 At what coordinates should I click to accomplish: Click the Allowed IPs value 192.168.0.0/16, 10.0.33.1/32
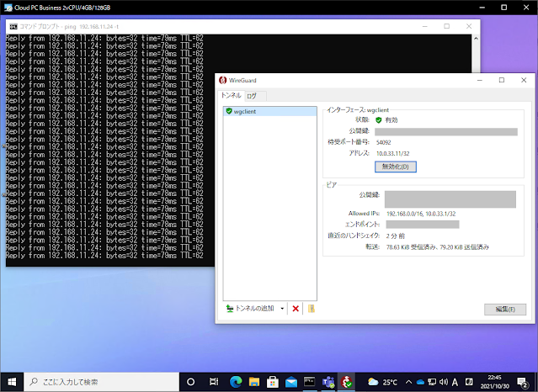421,214
